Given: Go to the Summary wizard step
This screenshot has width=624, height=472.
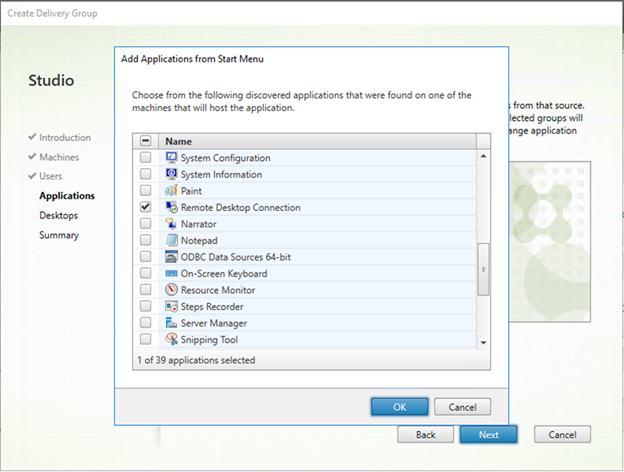Looking at the screenshot, I should coord(59,235).
